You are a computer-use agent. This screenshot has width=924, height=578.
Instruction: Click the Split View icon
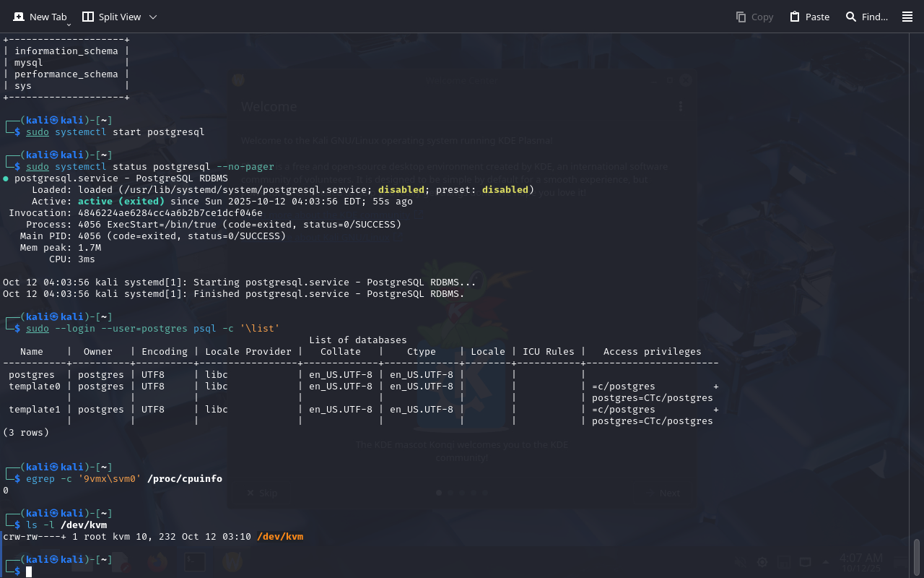click(x=88, y=17)
